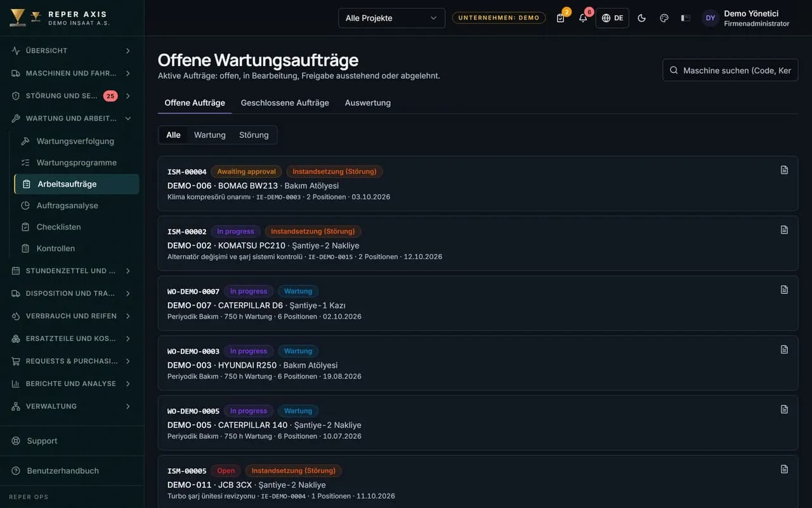The image size is (812, 508).
Task: Open document icon for order ISM-00002
Action: [x=784, y=230]
